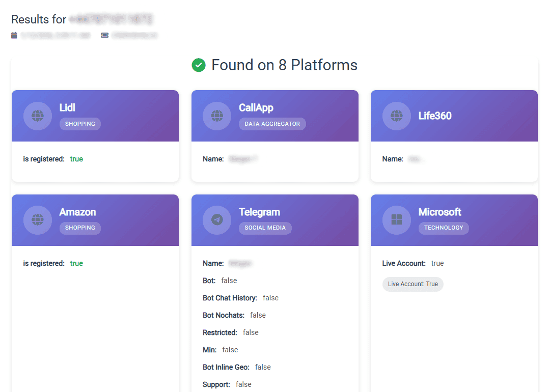Click the Telegram Restricted false value
This screenshot has width=549, height=392.
tap(251, 332)
